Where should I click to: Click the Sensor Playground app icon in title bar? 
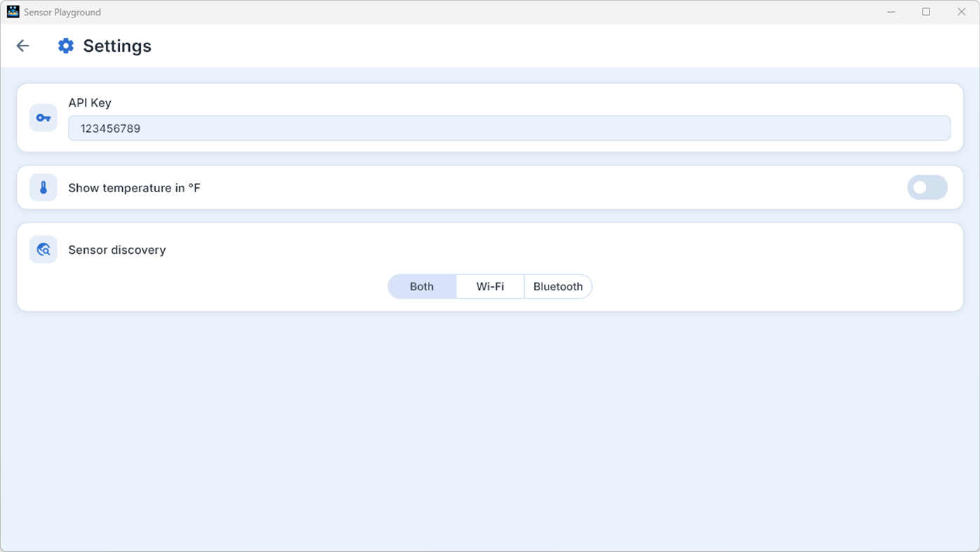pyautogui.click(x=13, y=12)
